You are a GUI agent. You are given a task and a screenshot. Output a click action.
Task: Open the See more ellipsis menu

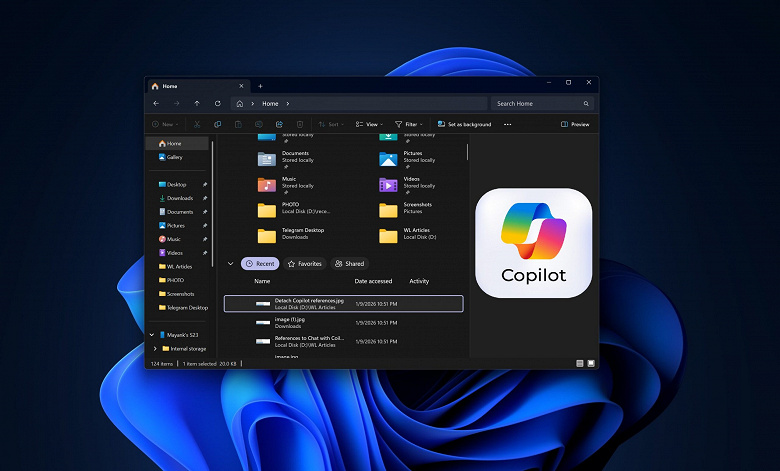click(x=508, y=124)
